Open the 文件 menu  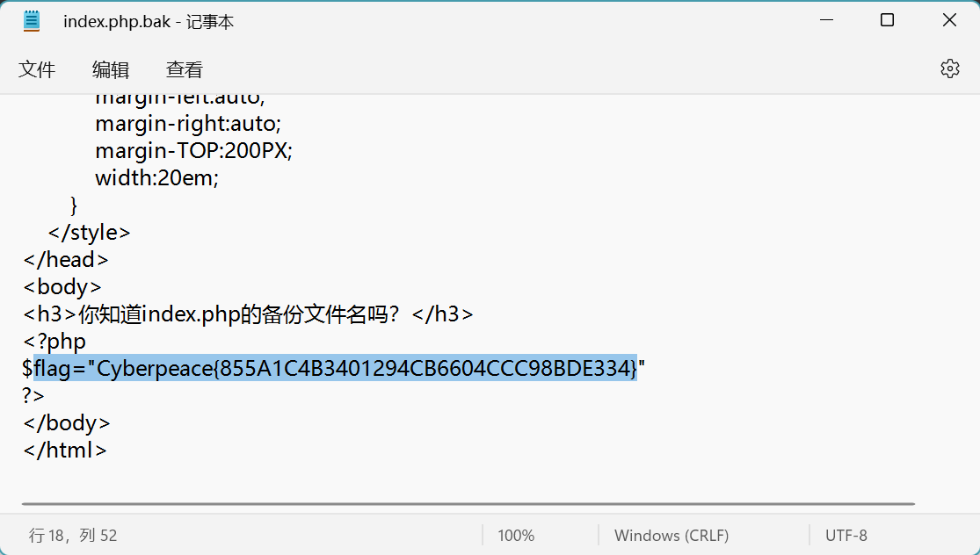click(37, 69)
